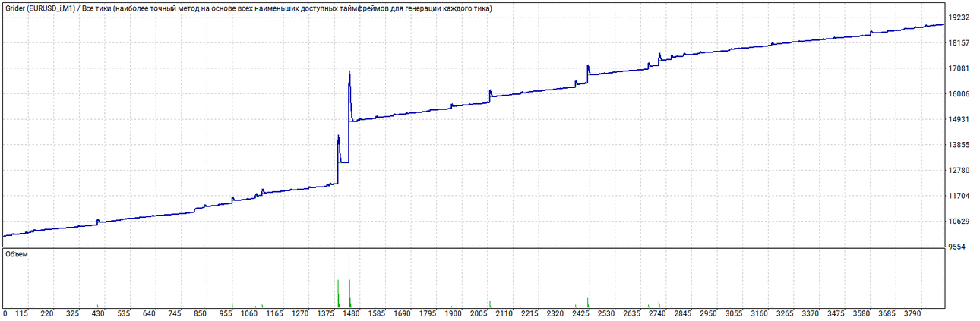This screenshot has width=980, height=321.
Task: Pick the 2110 x-axis label
Action: pyautogui.click(x=504, y=313)
